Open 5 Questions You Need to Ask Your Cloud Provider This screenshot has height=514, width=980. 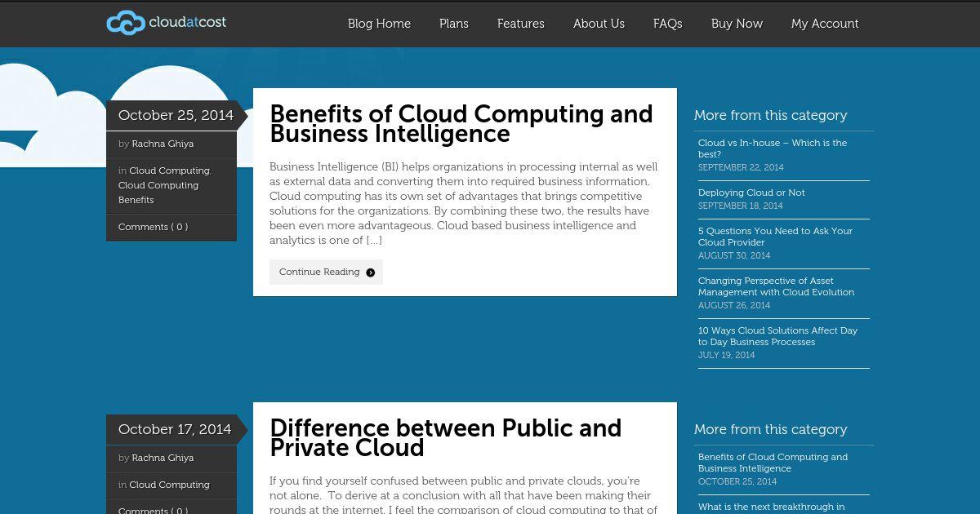pyautogui.click(x=775, y=237)
